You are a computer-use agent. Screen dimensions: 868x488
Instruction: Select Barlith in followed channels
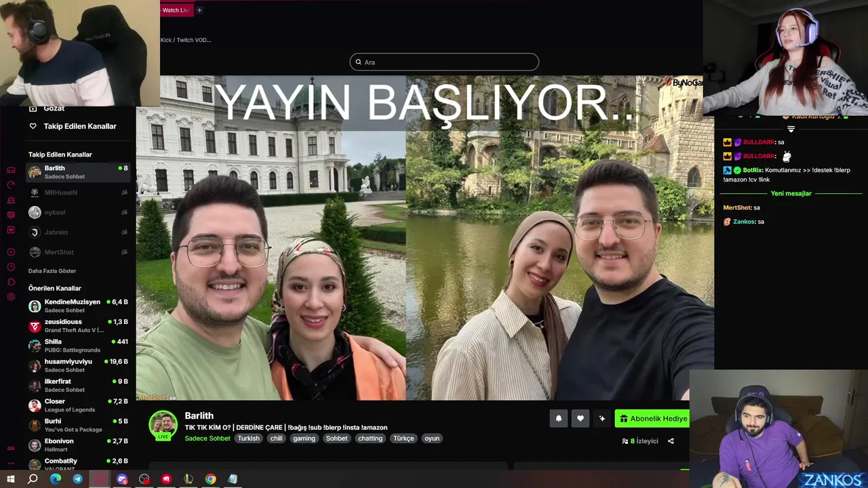click(77, 172)
